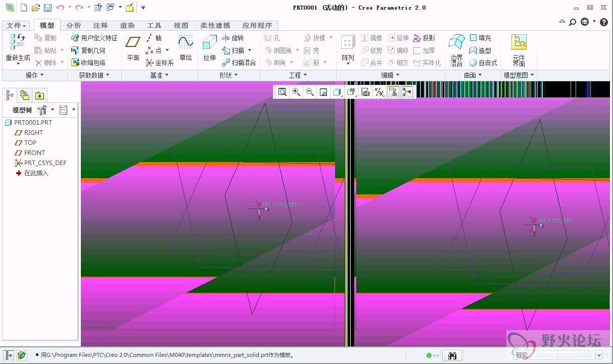The height and width of the screenshot is (364, 613).
Task: Switch to the 柔性建模 (Flexible Modeling) tab
Action: pos(215,25)
